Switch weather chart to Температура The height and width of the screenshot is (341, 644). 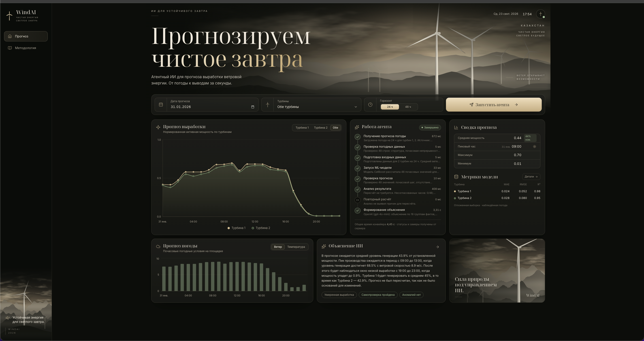296,247
